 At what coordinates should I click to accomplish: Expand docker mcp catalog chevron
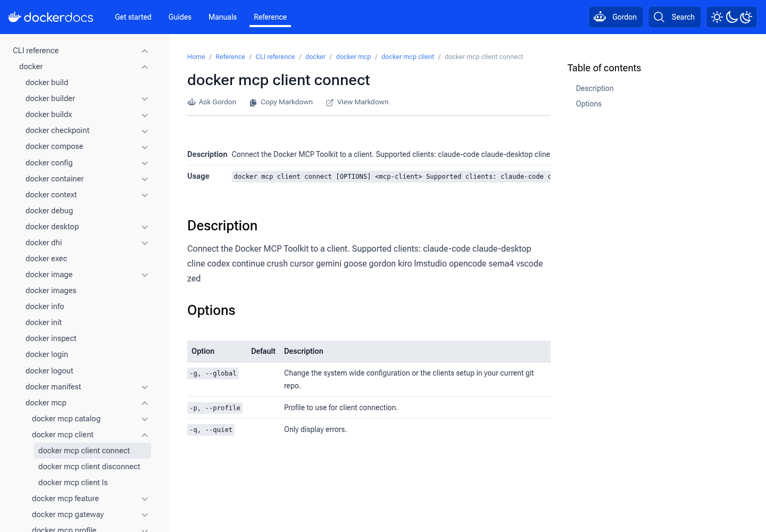point(145,419)
